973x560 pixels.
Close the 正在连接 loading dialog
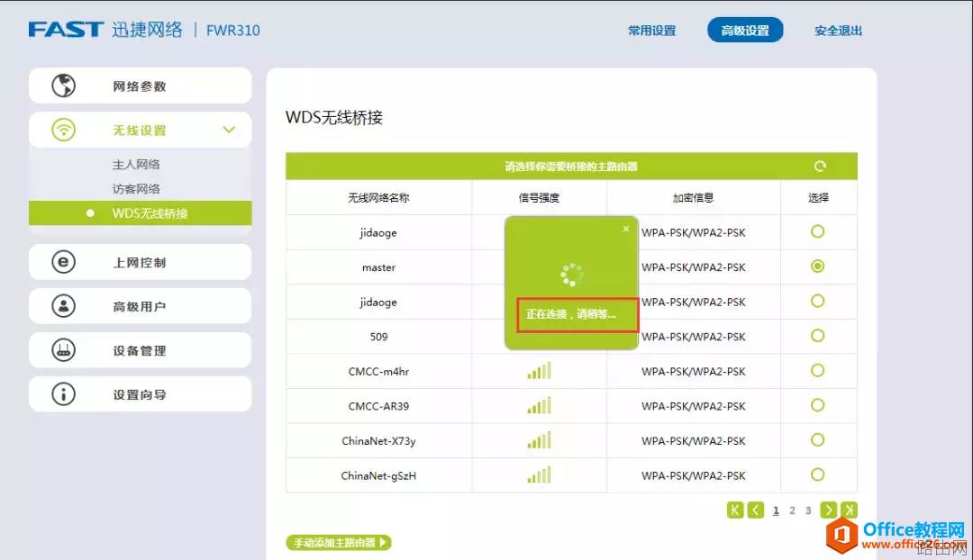pos(626,228)
